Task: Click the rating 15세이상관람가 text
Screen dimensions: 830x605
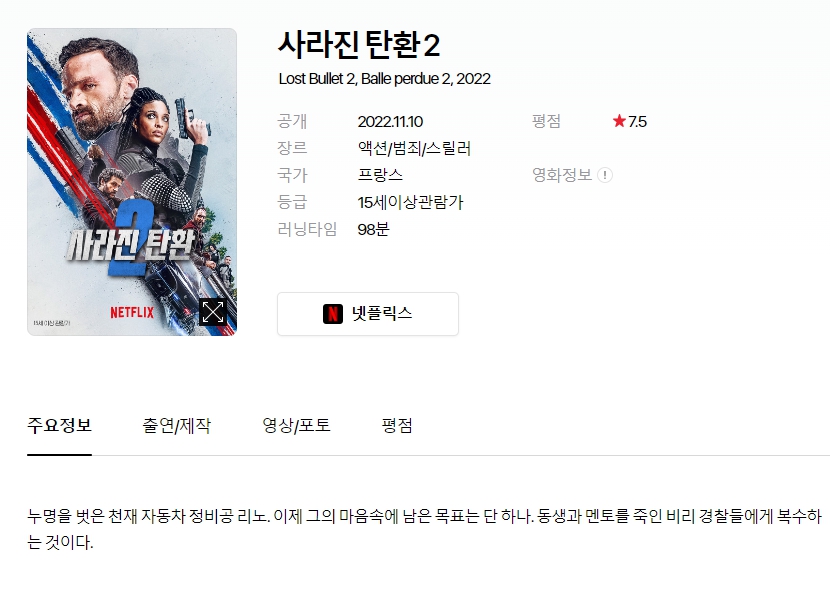Action: click(x=410, y=202)
